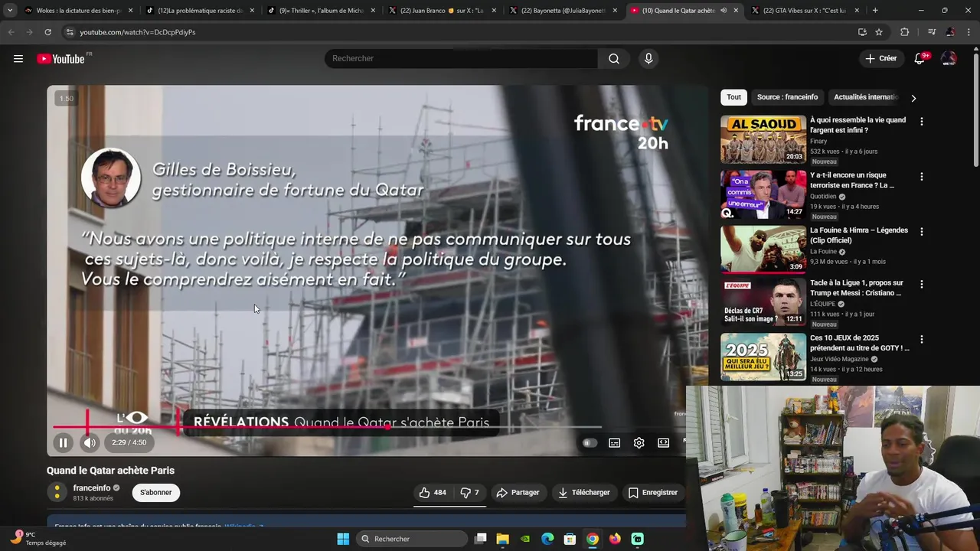The image size is (980, 551).
Task: Open the browser extensions puzzle icon
Action: 904,32
